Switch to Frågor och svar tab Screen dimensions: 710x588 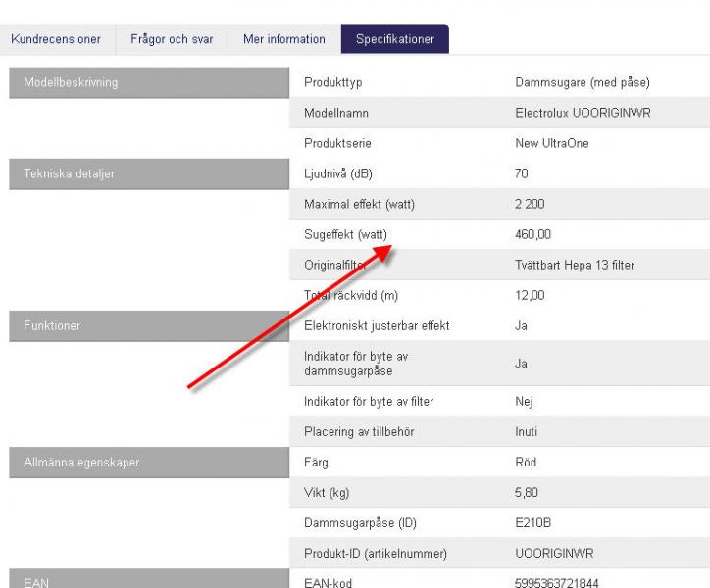[x=172, y=39]
